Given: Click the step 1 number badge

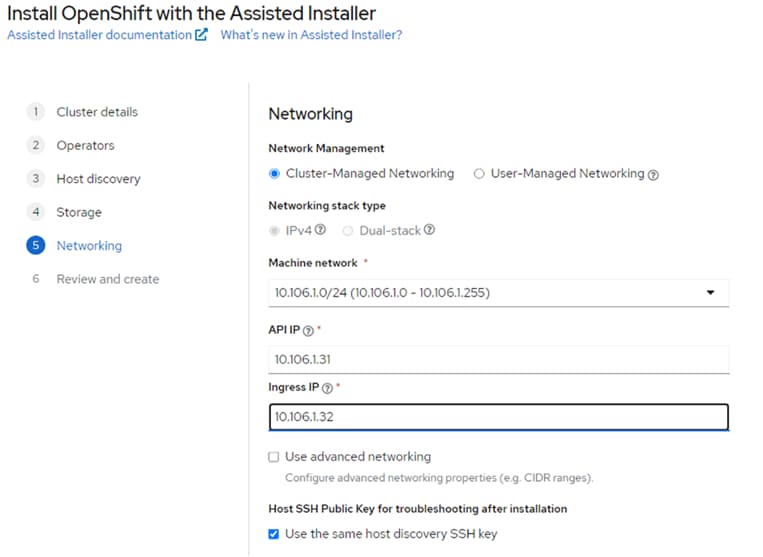Looking at the screenshot, I should [x=36, y=112].
